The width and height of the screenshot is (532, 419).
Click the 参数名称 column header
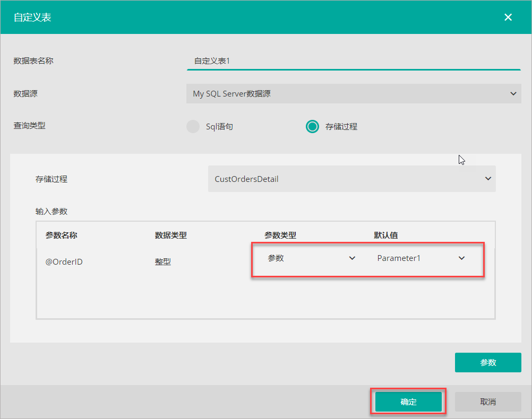(62, 235)
